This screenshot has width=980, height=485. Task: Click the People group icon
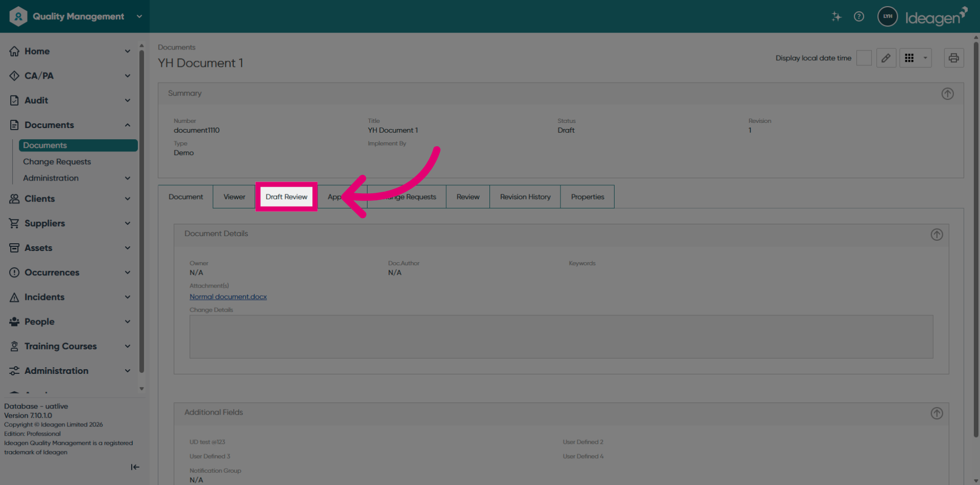[x=14, y=322]
